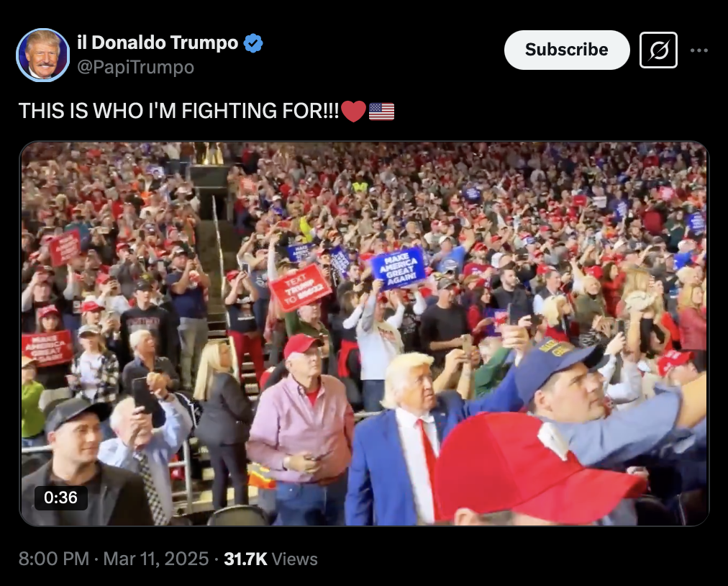The height and width of the screenshot is (586, 728).
Task: Click the blue Make America Great Again sign
Action: pyautogui.click(x=399, y=269)
